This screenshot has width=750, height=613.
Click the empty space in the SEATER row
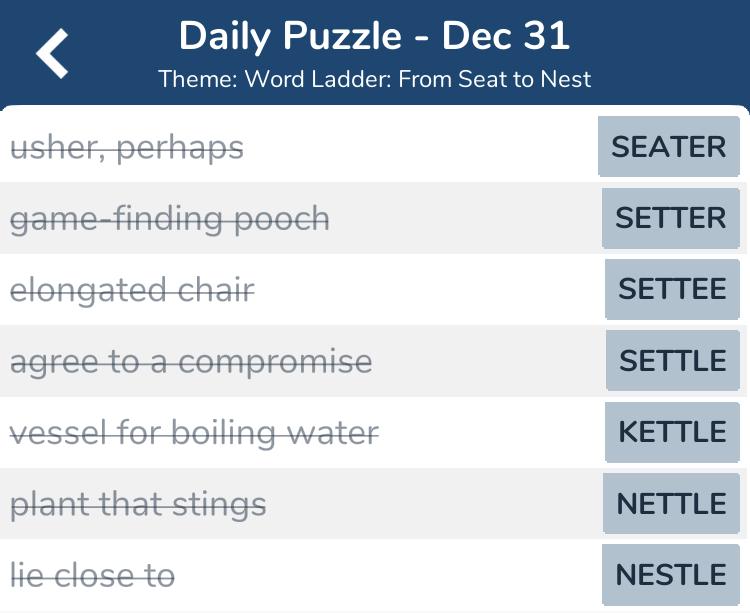click(x=420, y=148)
